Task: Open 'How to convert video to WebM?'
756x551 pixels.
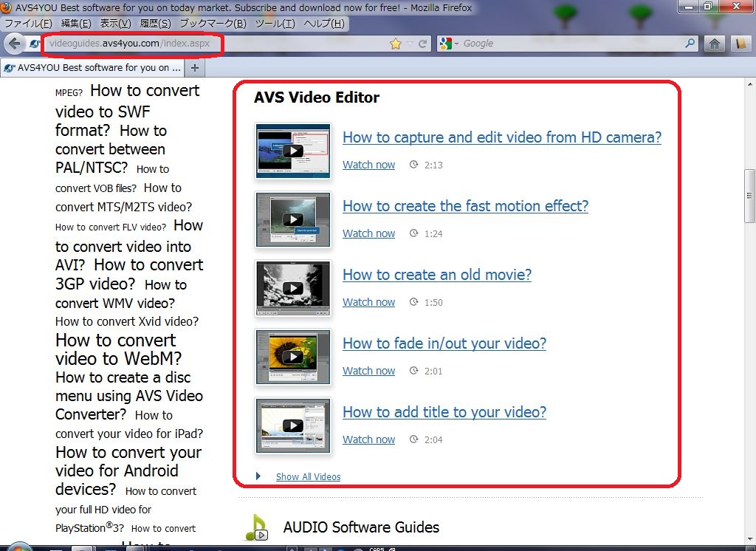Action: coord(119,349)
